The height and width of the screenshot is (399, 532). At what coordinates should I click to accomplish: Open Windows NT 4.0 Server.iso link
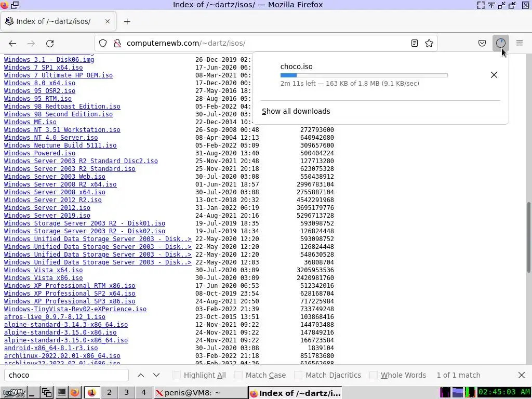pos(50,137)
